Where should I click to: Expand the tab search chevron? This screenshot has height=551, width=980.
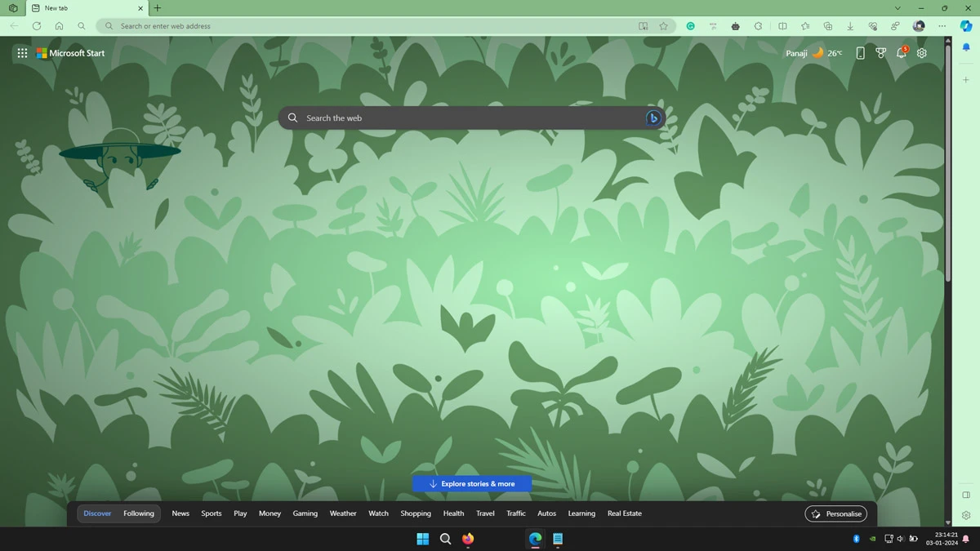898,8
